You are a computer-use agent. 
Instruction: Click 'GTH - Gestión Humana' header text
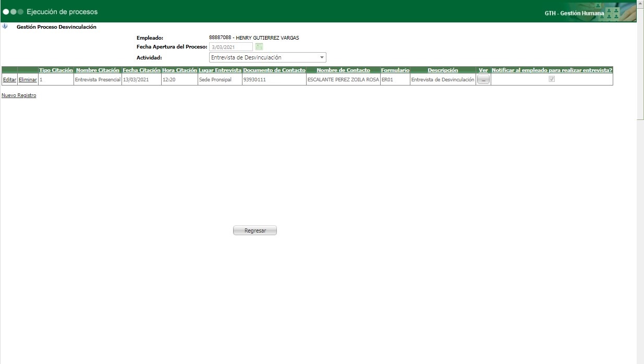click(574, 13)
